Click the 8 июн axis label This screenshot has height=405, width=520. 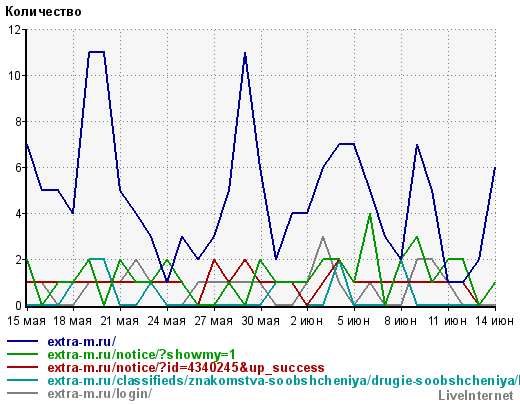pyautogui.click(x=401, y=321)
